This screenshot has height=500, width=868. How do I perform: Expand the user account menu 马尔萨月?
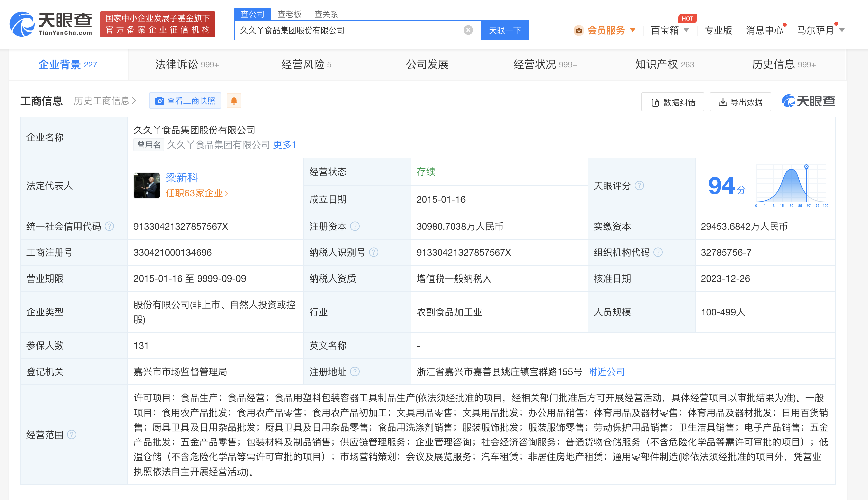tap(820, 30)
